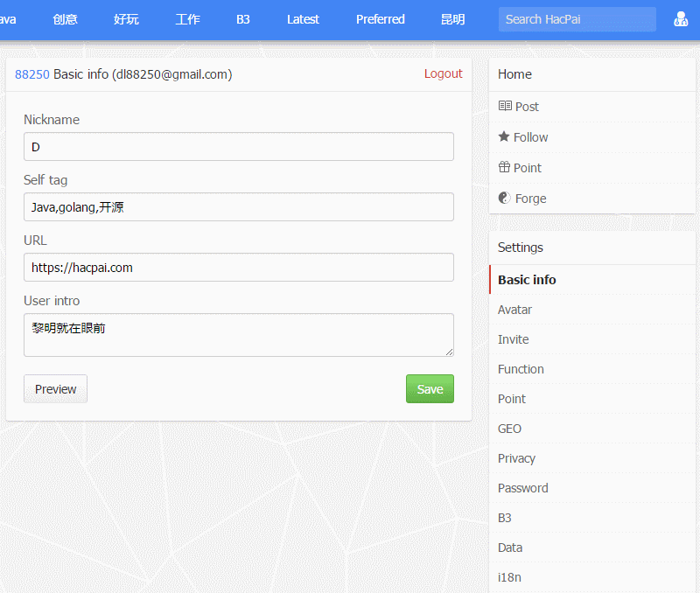Image resolution: width=700 pixels, height=593 pixels.
Task: Open the Forge link in sidebar
Action: [530, 199]
